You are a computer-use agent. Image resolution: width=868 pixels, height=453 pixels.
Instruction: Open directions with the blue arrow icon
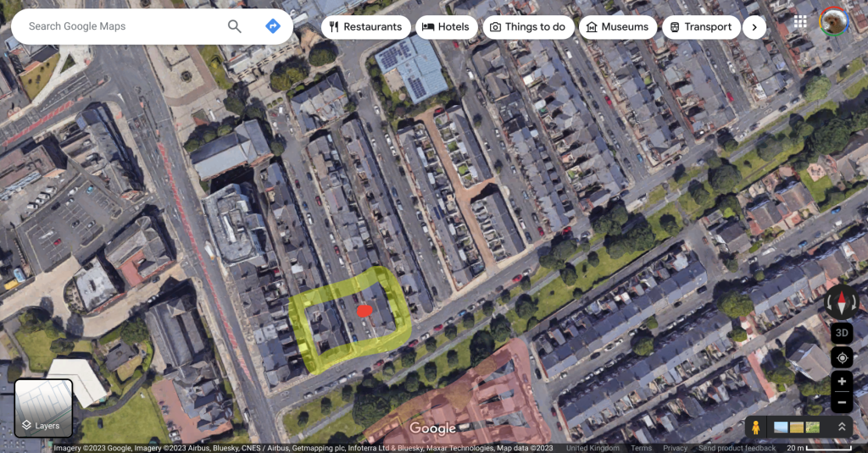click(x=273, y=26)
